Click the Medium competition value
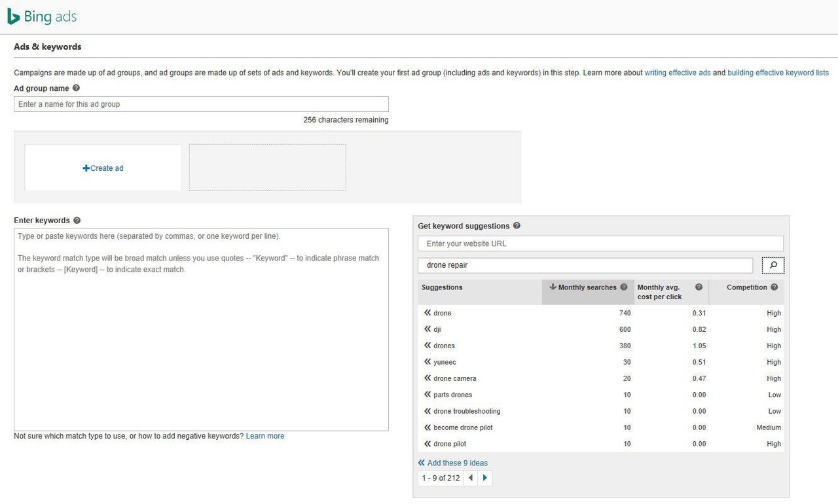Screen dimensions: 838x504 pos(769,427)
